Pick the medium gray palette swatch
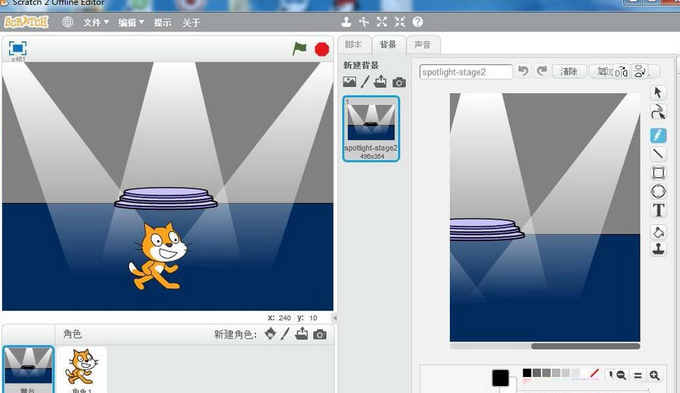The image size is (680, 393). [x=546, y=373]
